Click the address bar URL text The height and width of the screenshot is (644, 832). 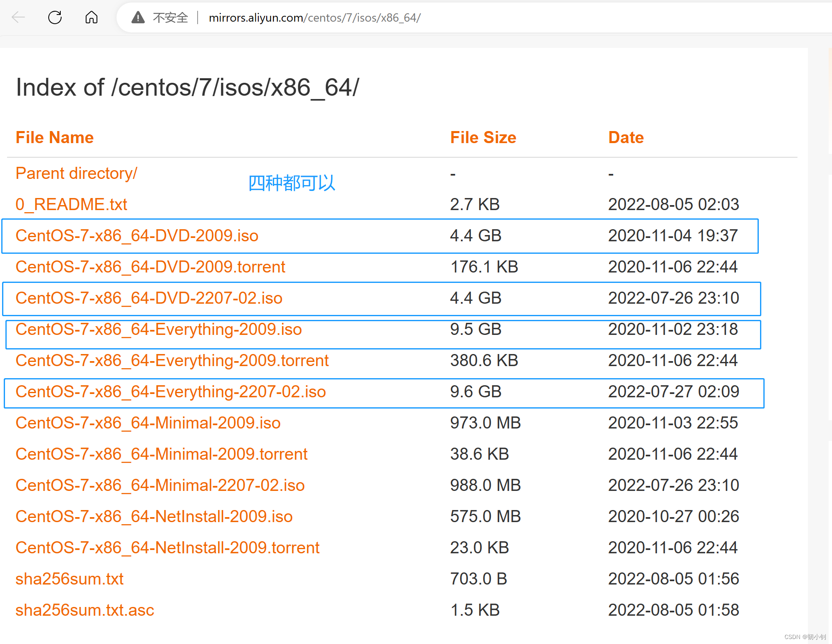(314, 18)
